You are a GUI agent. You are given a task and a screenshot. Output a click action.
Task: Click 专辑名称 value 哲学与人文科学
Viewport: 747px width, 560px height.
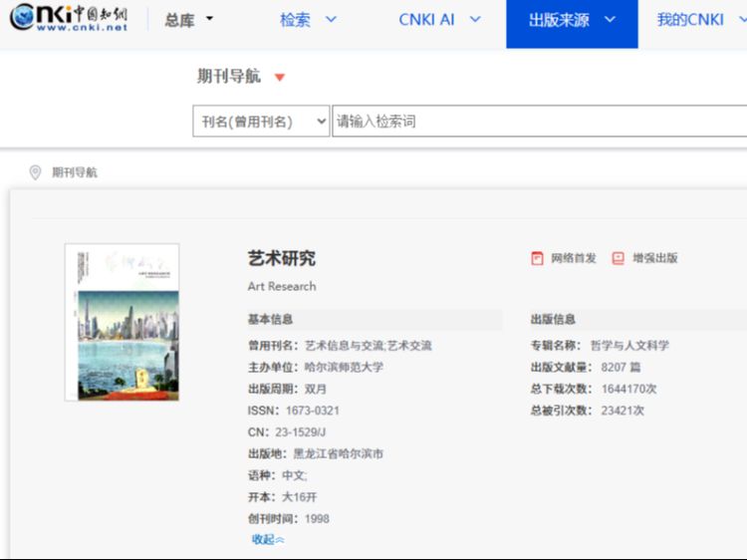629,346
